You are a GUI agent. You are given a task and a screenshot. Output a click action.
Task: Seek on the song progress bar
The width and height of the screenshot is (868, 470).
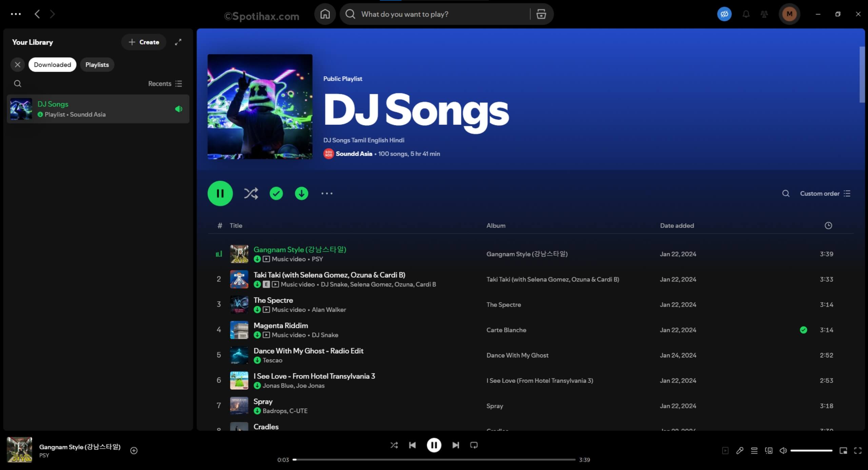click(434, 460)
